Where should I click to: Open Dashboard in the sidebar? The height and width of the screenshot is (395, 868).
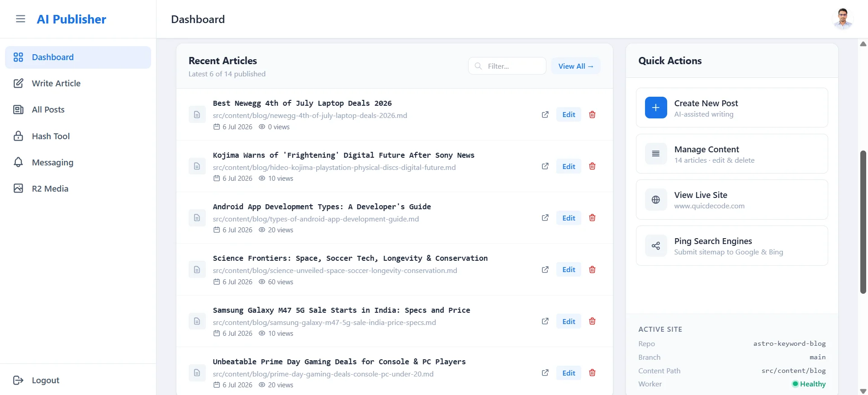[78, 57]
